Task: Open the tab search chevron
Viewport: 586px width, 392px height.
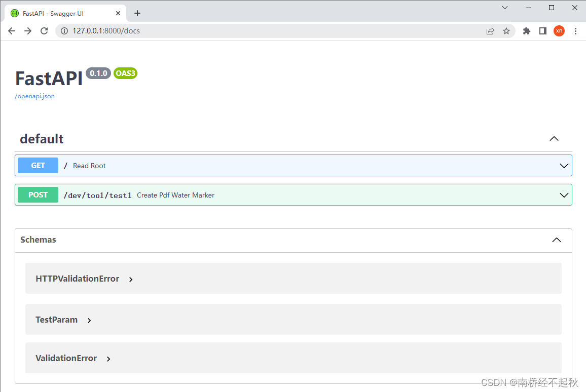Action: 505,8
